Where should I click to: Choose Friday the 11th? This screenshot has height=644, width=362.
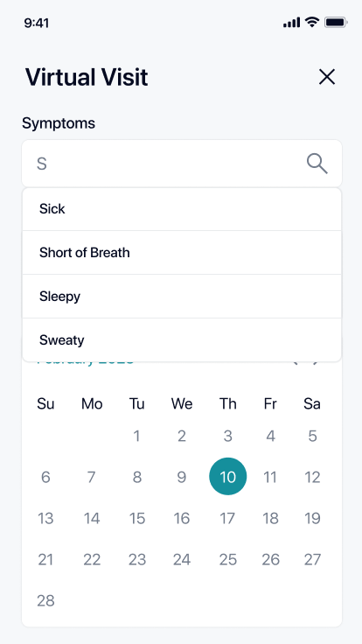tap(269, 477)
